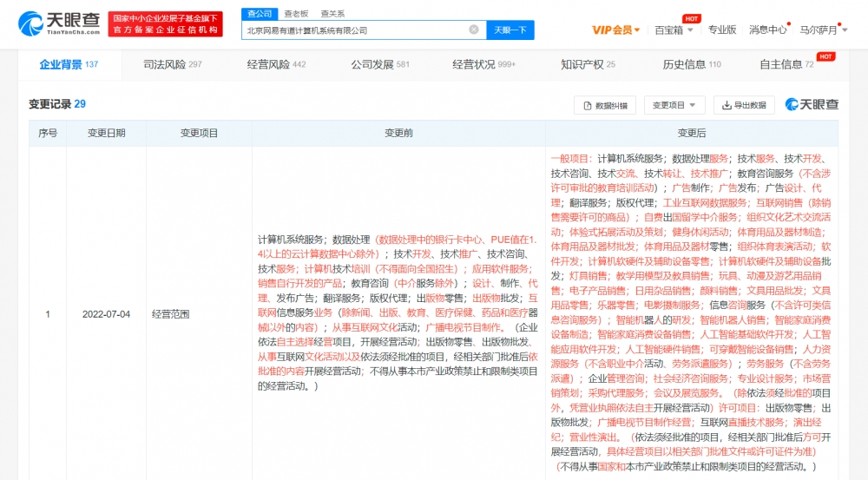Screen dimensions: 868x480
Task: Switch to 查老板 search tab
Action: pyautogui.click(x=296, y=14)
